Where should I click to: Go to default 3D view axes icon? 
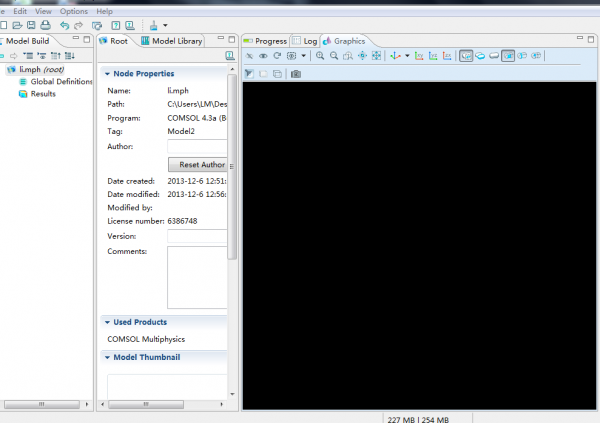tap(395, 56)
